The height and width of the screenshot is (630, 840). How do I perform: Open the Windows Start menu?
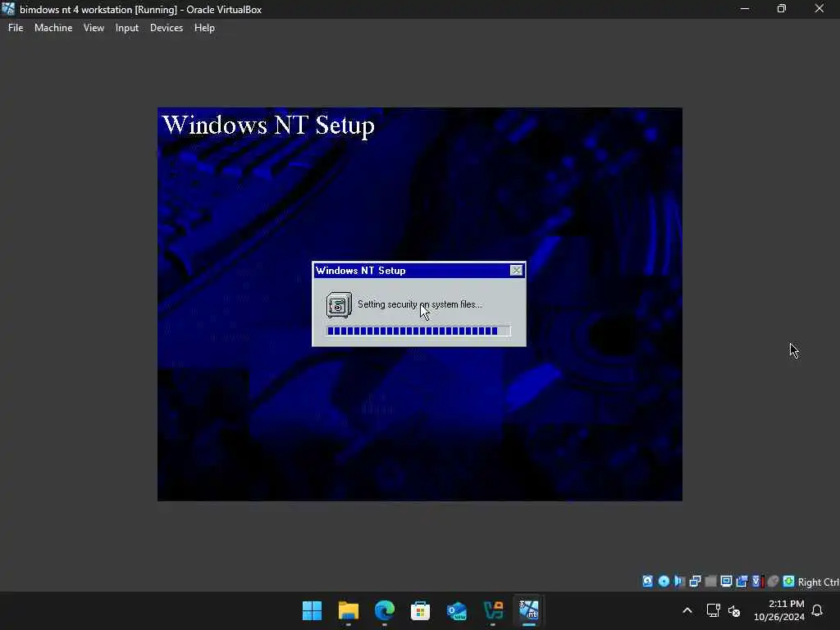coord(313,610)
